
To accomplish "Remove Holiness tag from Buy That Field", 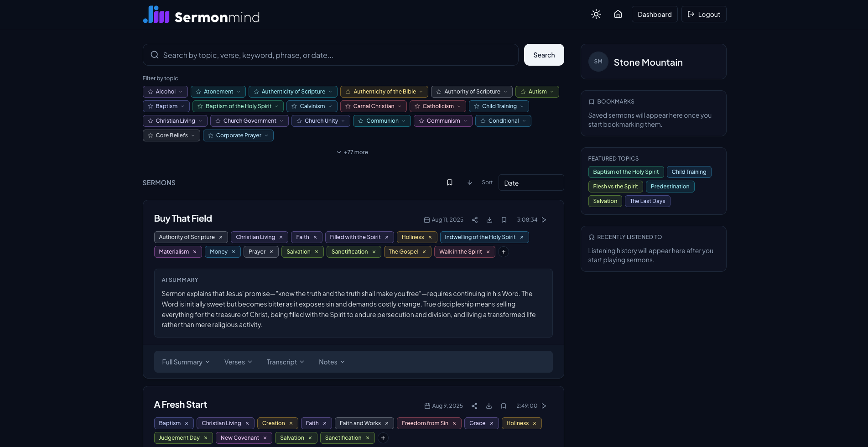I will pos(430,237).
